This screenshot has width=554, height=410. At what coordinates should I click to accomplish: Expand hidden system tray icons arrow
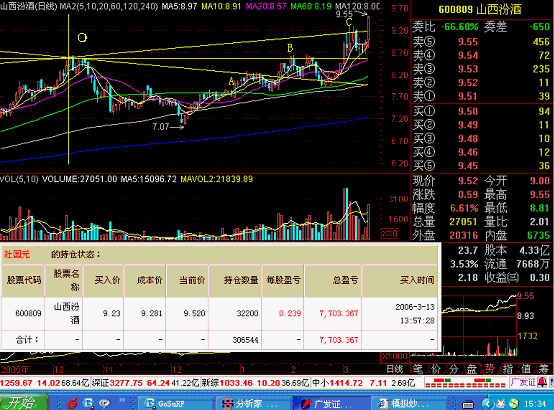[x=488, y=403]
